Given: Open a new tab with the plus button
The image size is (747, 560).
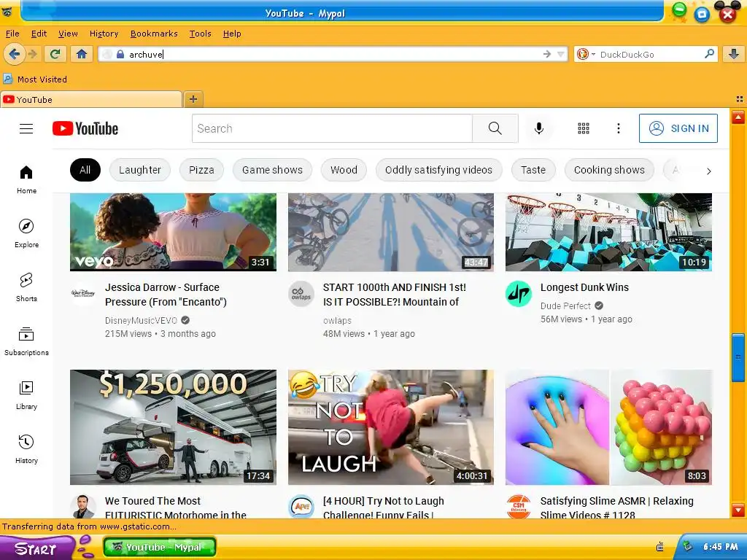Looking at the screenshot, I should 193,99.
